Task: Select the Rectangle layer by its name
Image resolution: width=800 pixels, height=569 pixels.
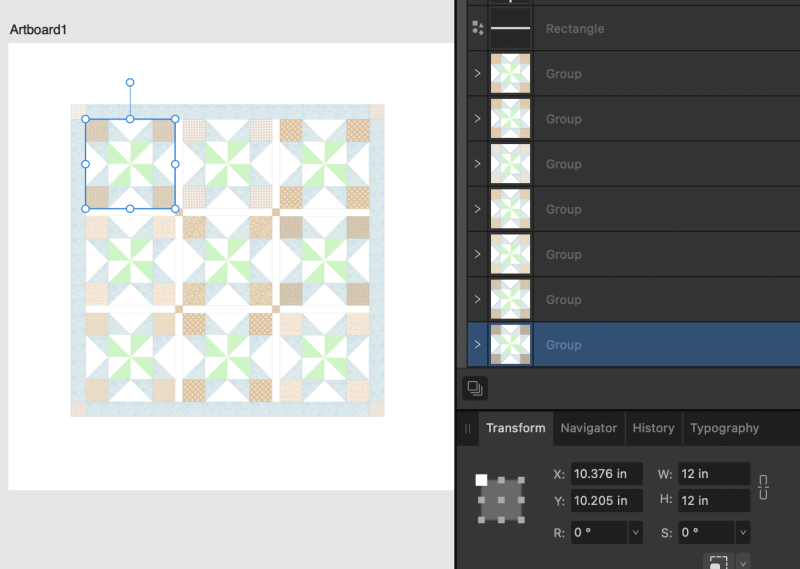Action: [575, 29]
